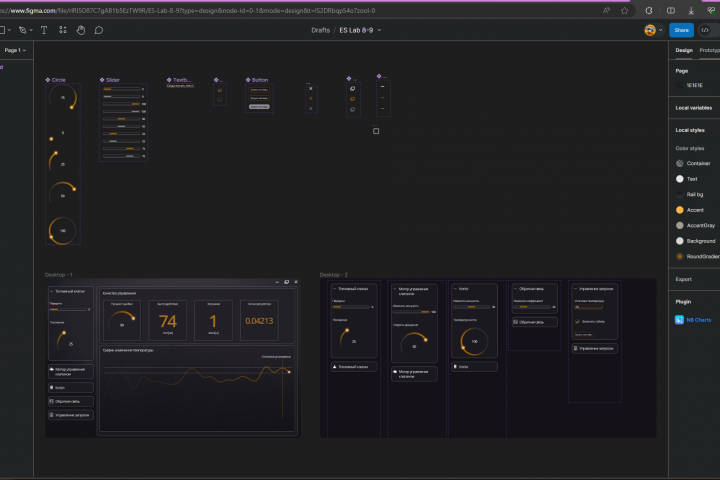Click the boiler icon in Desktop 1 sidebar
The width and height of the screenshot is (720, 480).
[x=51, y=388]
